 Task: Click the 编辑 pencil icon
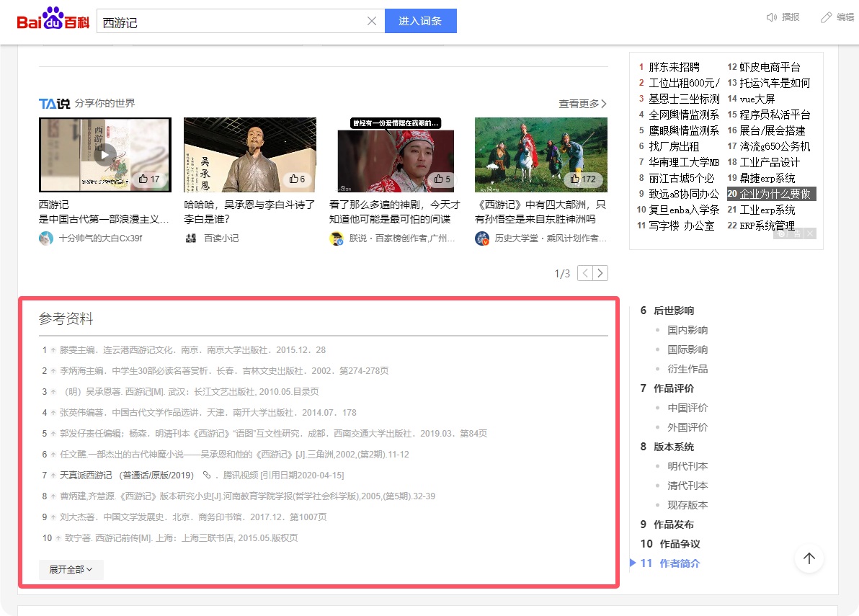[x=826, y=17]
